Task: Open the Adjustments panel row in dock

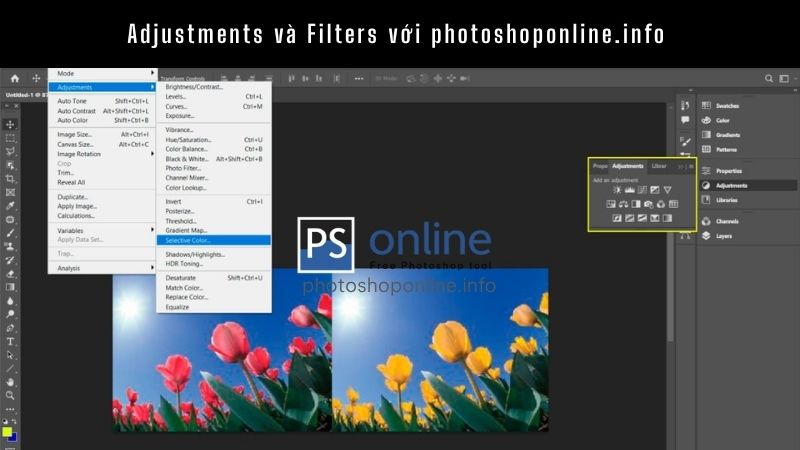Action: 748,186
